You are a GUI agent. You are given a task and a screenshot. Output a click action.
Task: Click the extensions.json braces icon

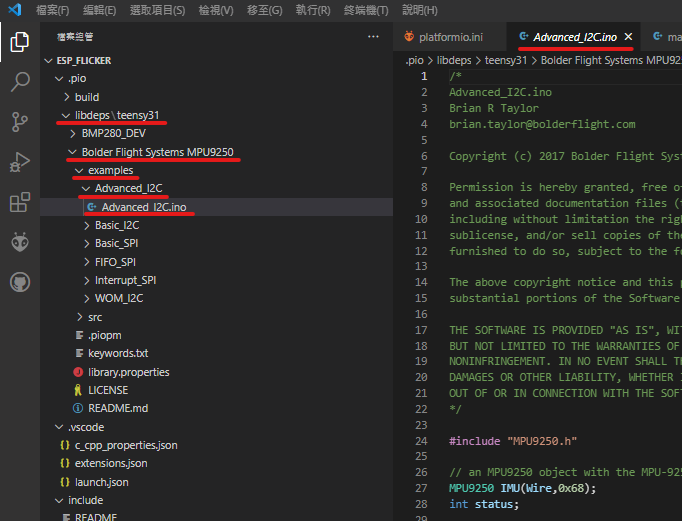65,463
